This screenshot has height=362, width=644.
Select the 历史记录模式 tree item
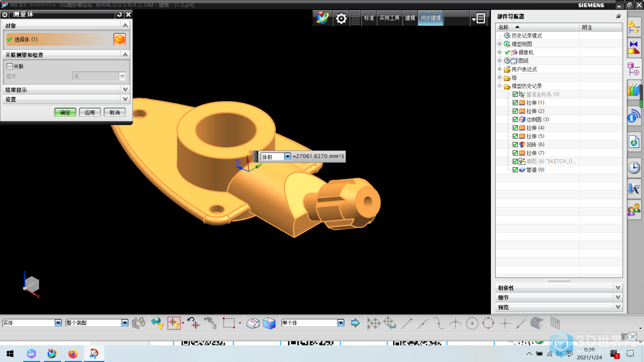527,36
